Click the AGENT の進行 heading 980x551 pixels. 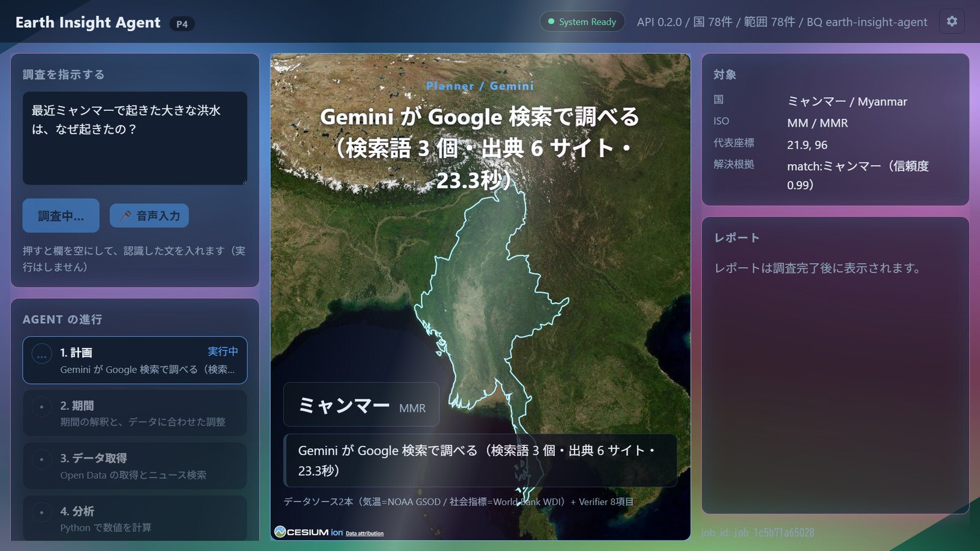[62, 320]
